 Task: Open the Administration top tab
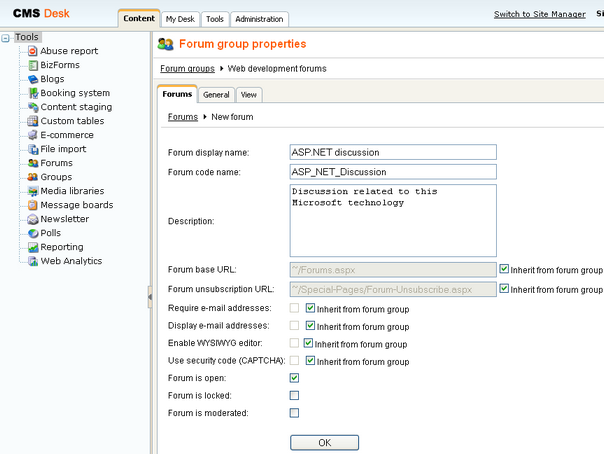coord(259,19)
